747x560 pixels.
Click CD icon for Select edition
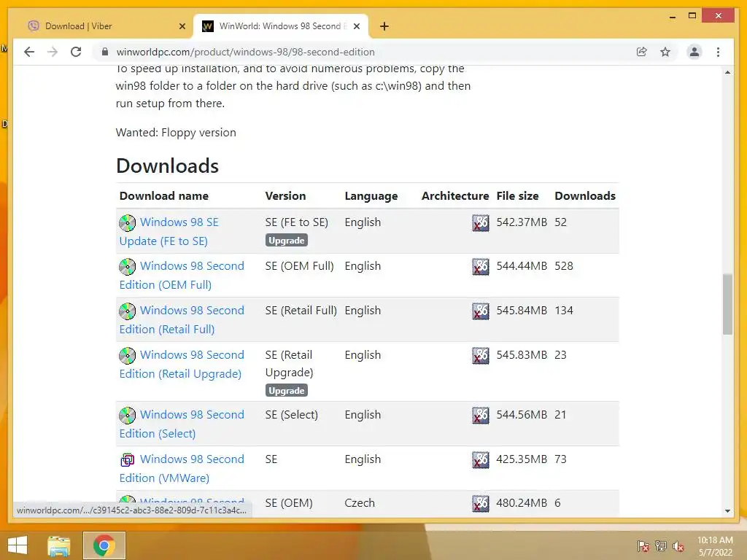[x=127, y=415]
